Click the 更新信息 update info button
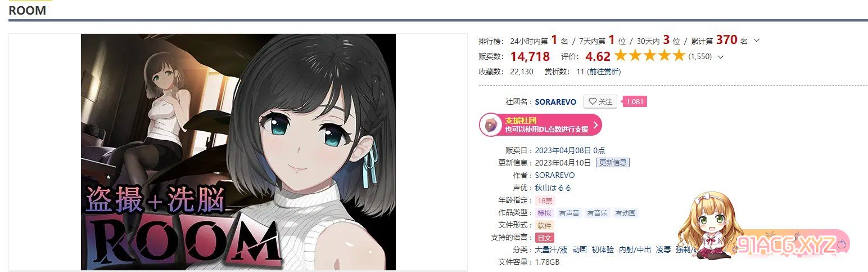This screenshot has width=868, height=272. pos(613,163)
